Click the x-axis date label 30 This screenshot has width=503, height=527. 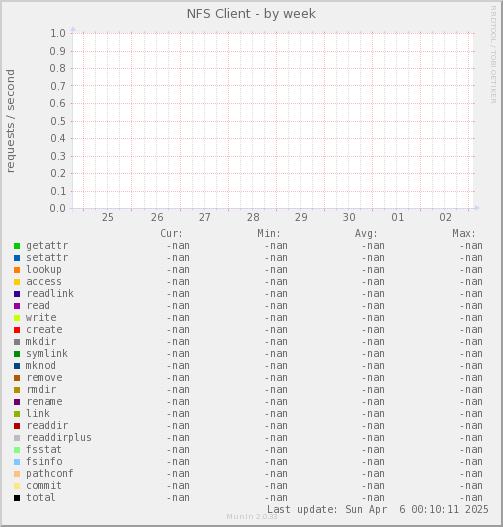[x=349, y=217]
